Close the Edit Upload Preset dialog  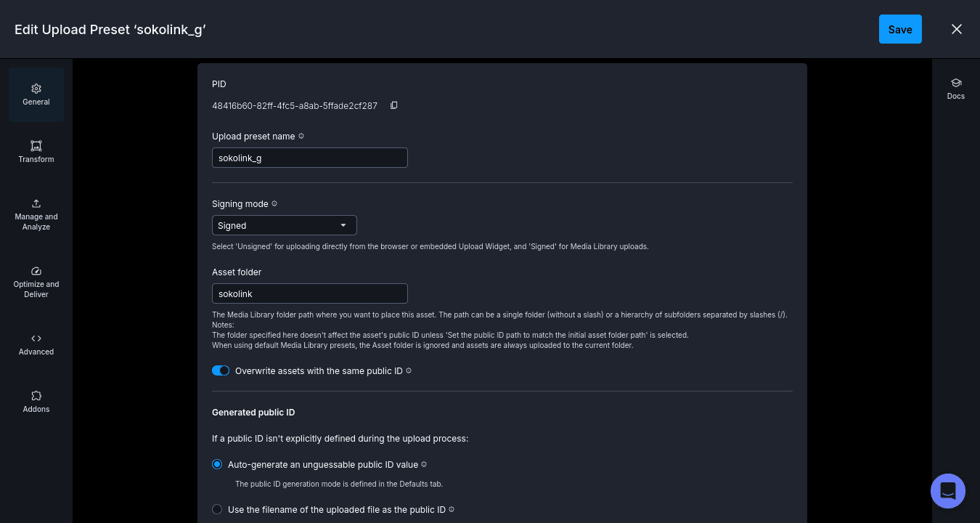coord(957,29)
